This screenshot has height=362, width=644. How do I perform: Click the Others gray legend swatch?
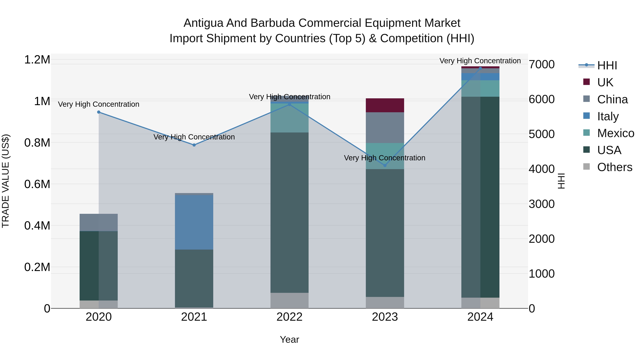[x=586, y=167]
